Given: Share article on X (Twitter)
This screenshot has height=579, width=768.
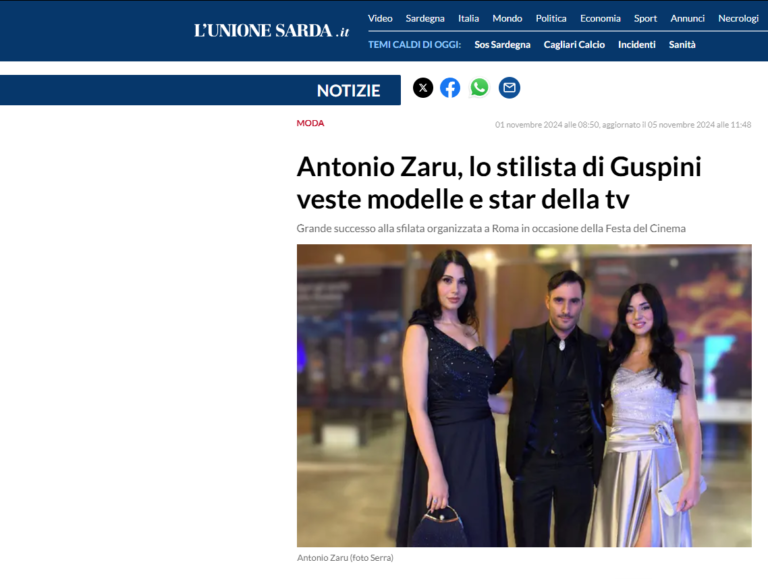Looking at the screenshot, I should pos(423,88).
